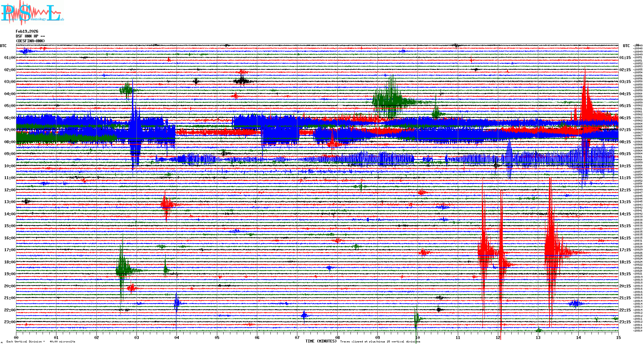
Task: Click the left UTC axis header
Action: (x=3, y=46)
